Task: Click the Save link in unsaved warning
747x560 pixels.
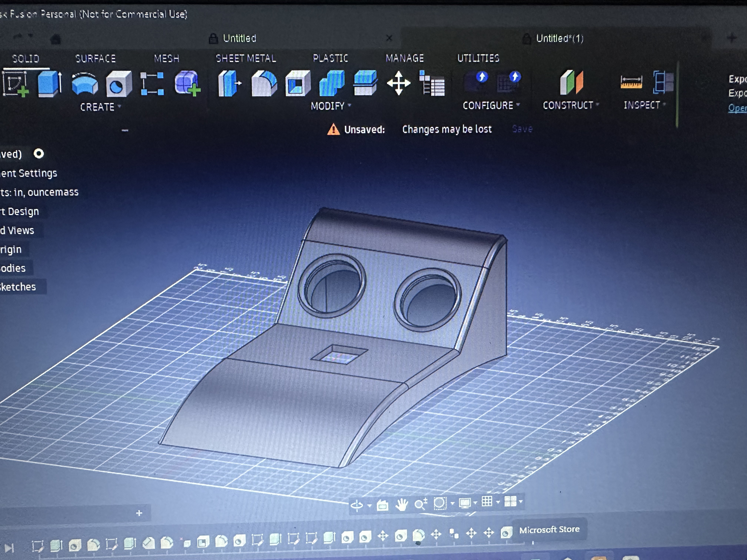Action: pyautogui.click(x=522, y=129)
